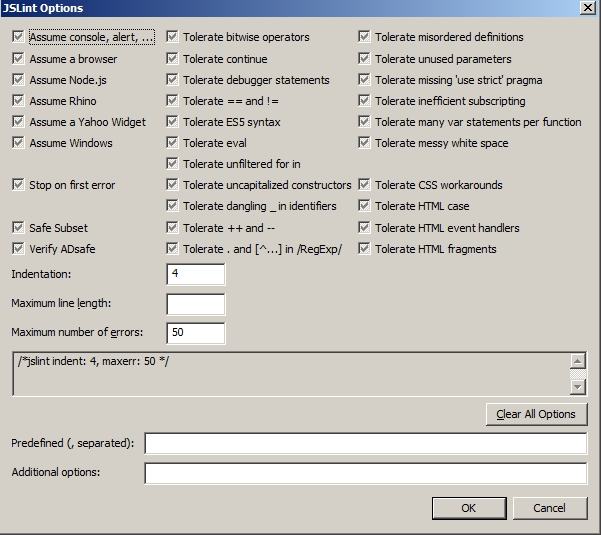Click the Indentation input field

(196, 274)
